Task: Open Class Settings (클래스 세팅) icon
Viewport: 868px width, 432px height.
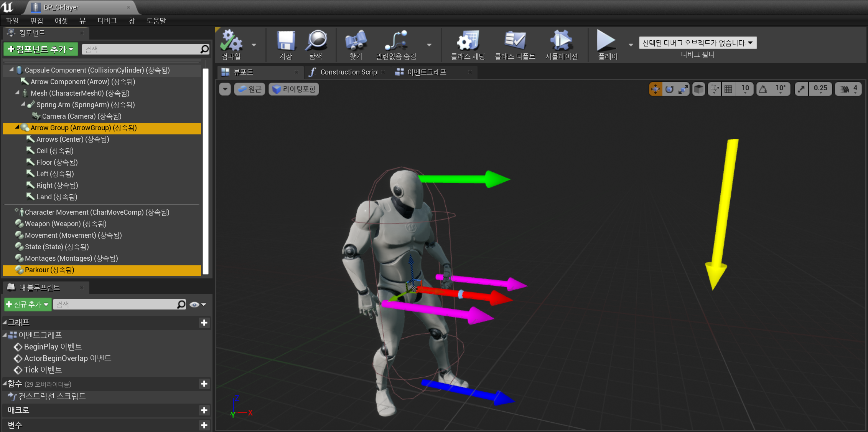Action: point(468,41)
